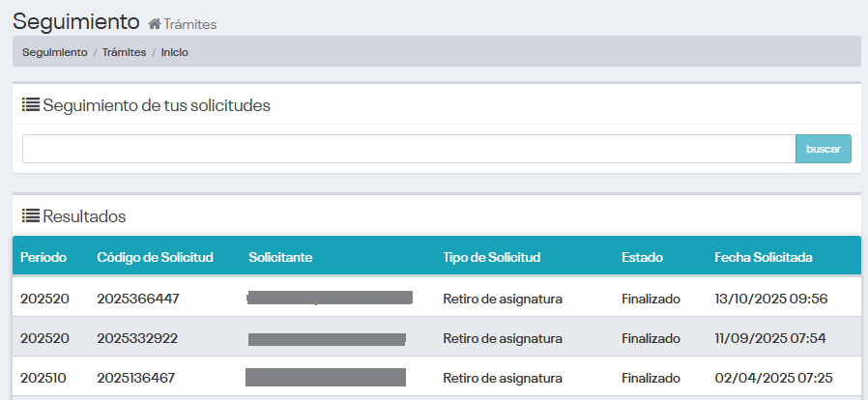868x400 pixels.
Task: Click the home icon beside Trámites
Action: (x=154, y=24)
